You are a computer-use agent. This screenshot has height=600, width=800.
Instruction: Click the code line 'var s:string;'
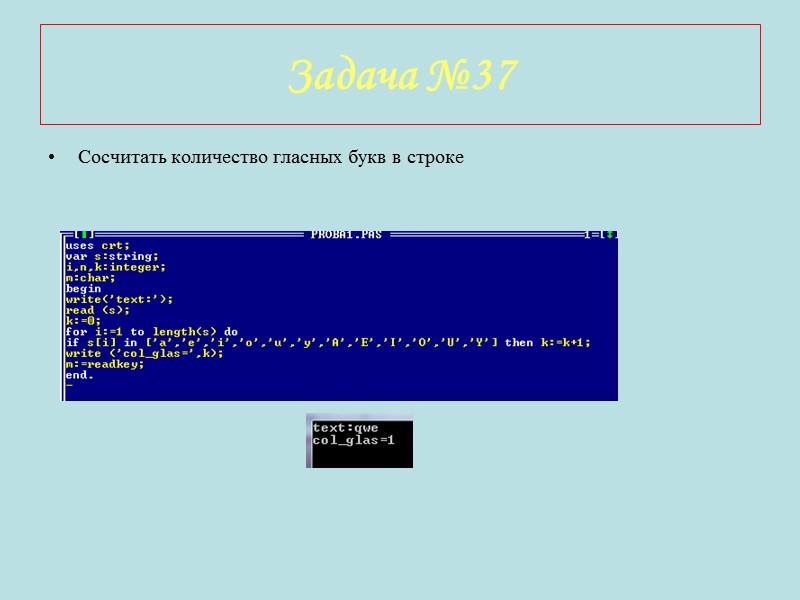[112, 256]
